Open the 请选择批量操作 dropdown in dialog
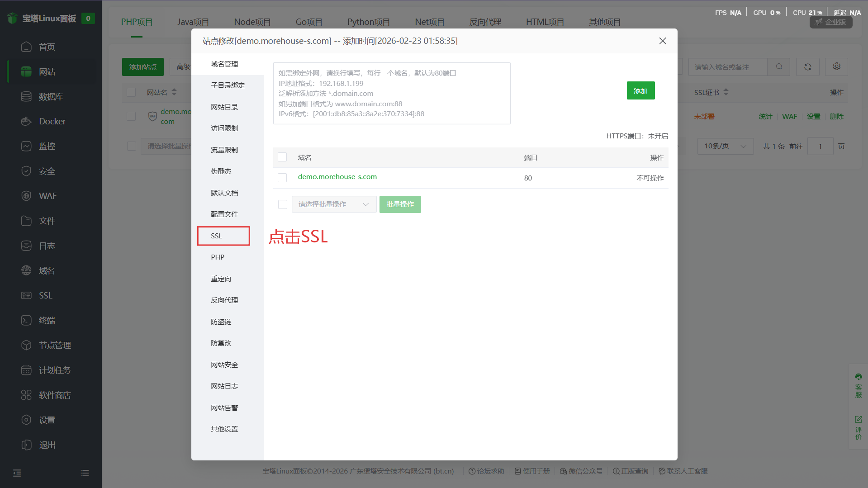Image resolution: width=868 pixels, height=488 pixels. (x=334, y=204)
